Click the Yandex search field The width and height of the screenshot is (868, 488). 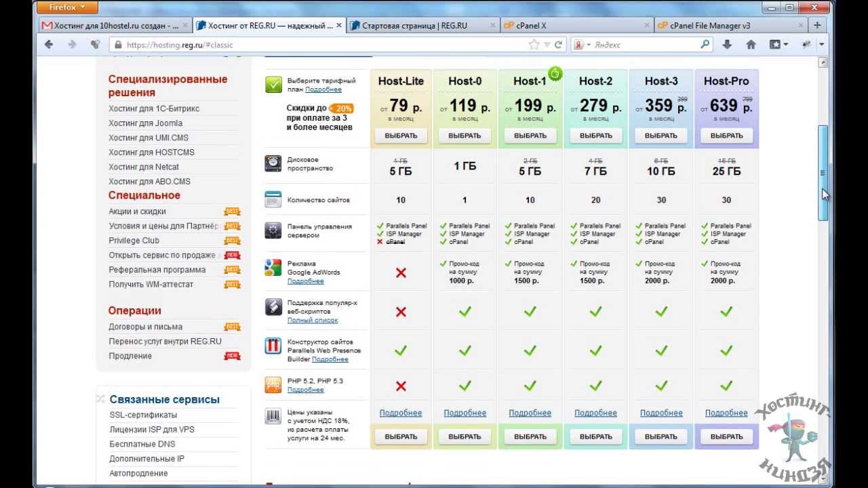pos(644,45)
